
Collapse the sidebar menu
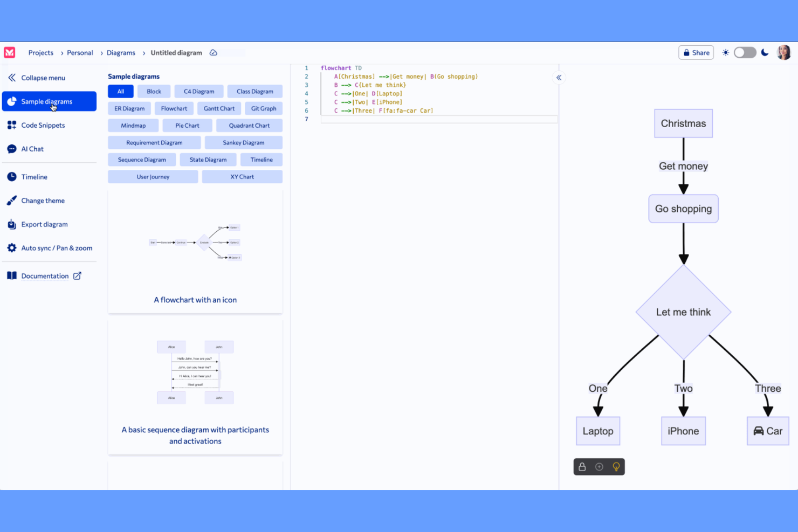(43, 78)
